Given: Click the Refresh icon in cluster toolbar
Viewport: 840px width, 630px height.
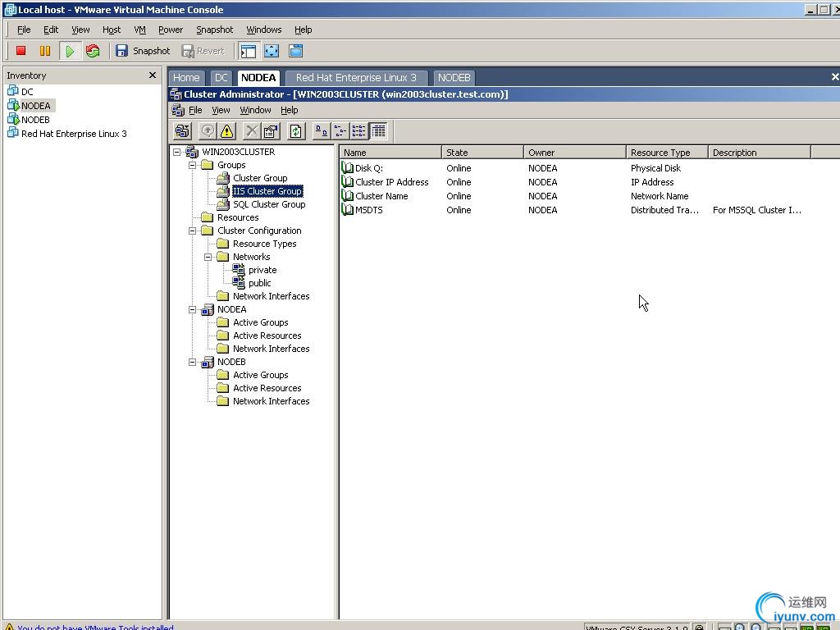Looking at the screenshot, I should coord(296,131).
